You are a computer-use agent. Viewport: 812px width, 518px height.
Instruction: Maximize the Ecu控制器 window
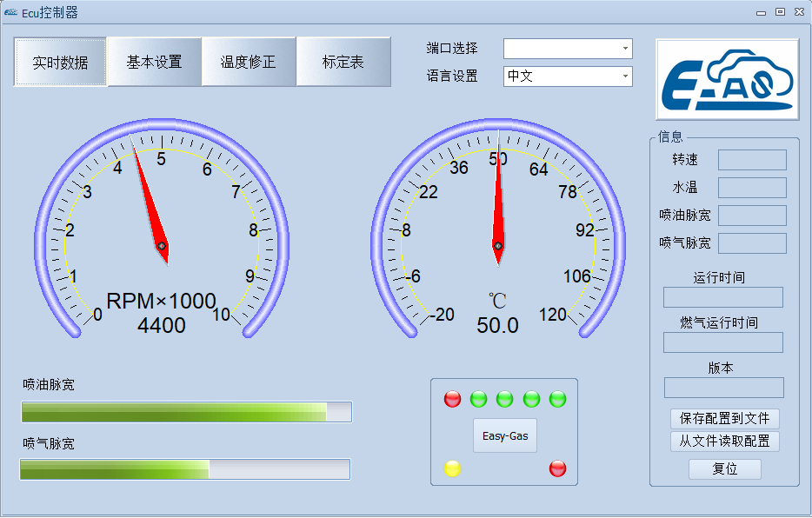pyautogui.click(x=780, y=12)
